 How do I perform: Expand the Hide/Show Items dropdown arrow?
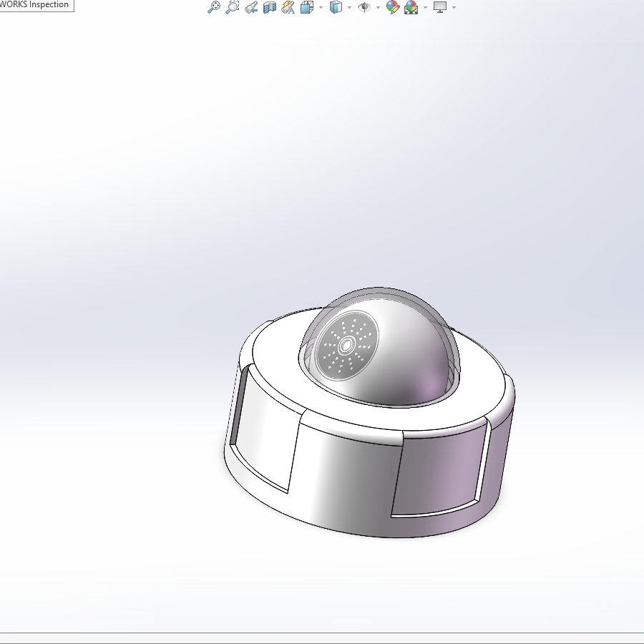click(x=378, y=7)
